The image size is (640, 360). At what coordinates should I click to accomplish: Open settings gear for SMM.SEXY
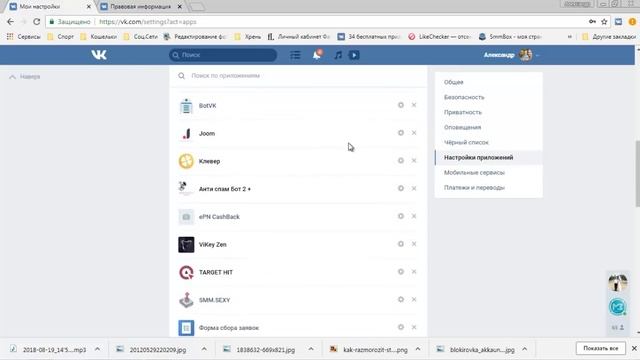coord(401,300)
